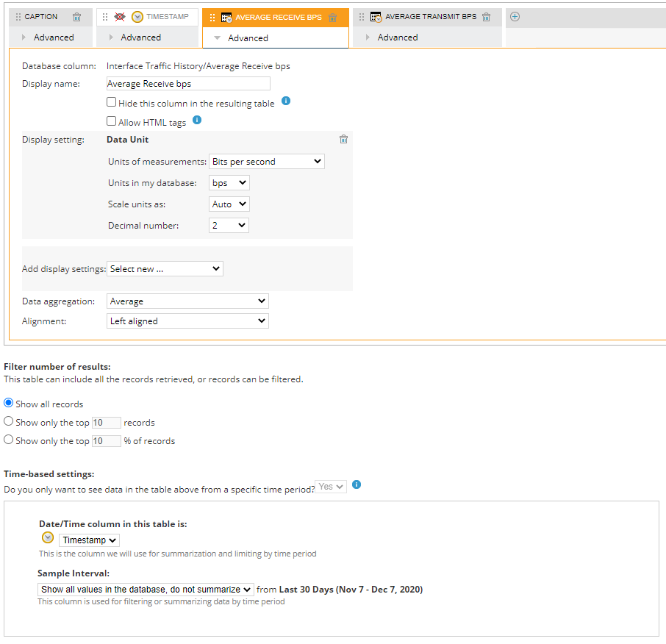
Task: Open the Add display settings dropdown
Action: (165, 268)
